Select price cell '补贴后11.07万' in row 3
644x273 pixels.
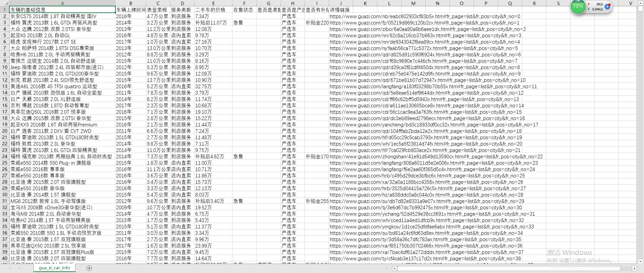(x=213, y=22)
